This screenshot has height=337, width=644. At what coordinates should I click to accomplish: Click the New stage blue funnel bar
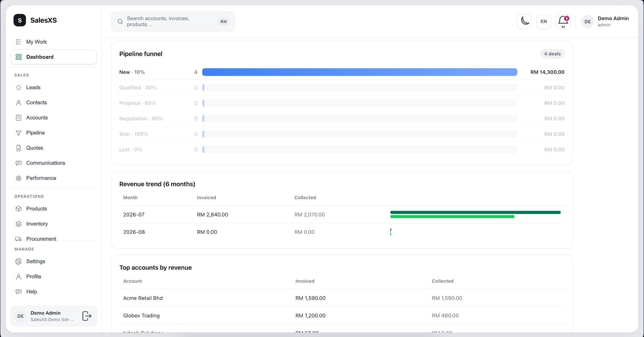[x=359, y=72]
